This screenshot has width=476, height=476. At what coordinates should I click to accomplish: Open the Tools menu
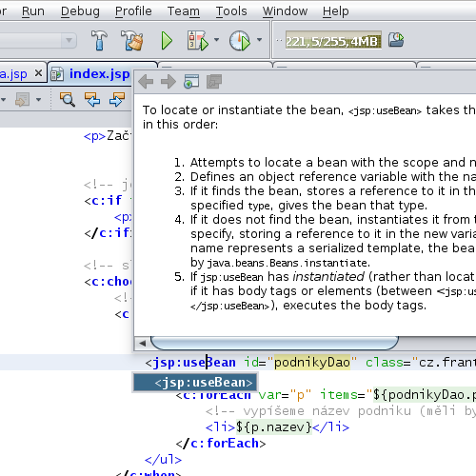point(231,11)
